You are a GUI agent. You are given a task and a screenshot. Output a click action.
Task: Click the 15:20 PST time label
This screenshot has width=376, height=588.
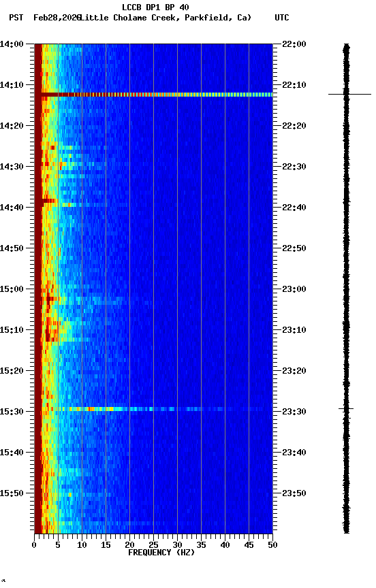[x=12, y=371]
